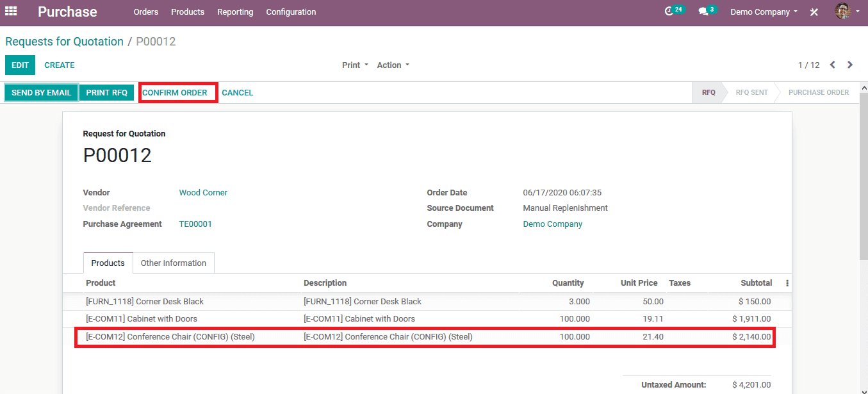Expand the Demo Company switcher dropdown
This screenshot has width=868, height=394.
[764, 12]
